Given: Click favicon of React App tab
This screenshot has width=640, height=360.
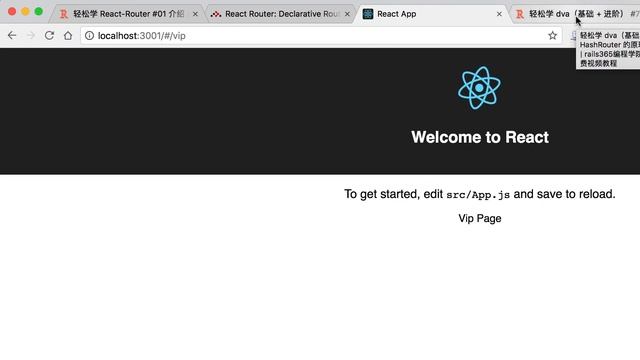Looking at the screenshot, I should click(368, 14).
